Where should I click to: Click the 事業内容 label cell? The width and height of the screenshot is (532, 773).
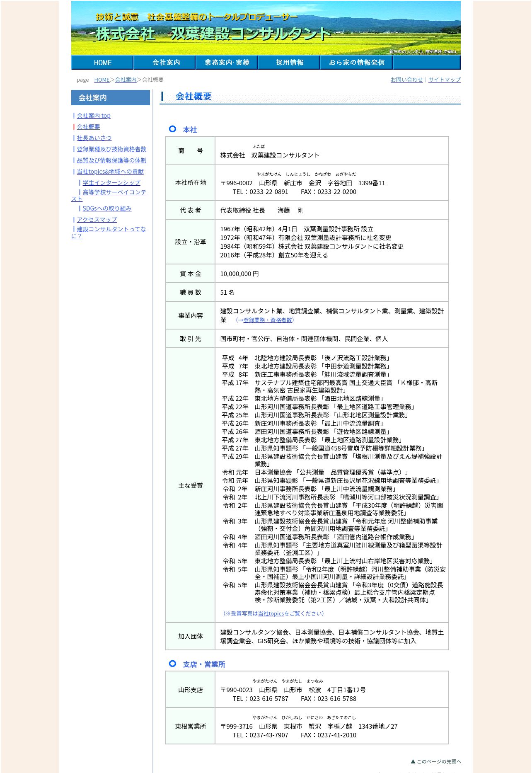(191, 316)
